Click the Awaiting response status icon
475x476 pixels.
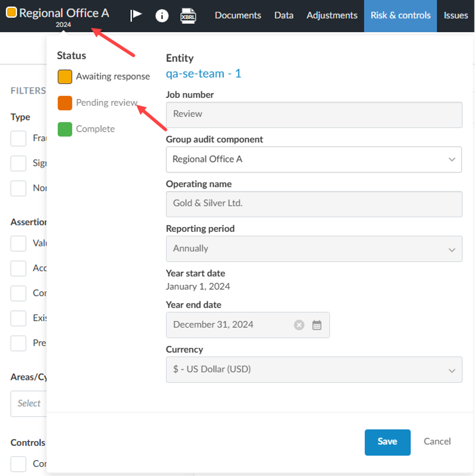pyautogui.click(x=65, y=76)
